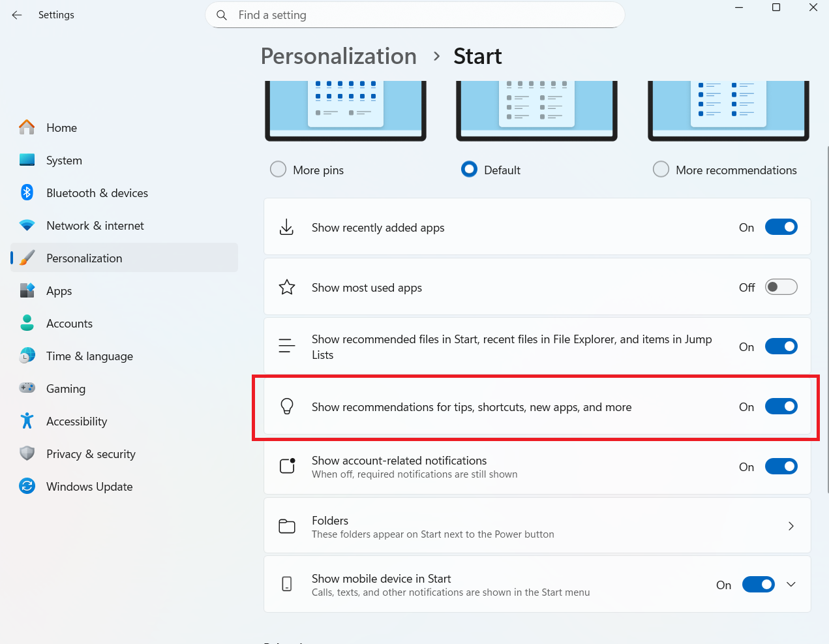Enable Show most used apps toggle
The image size is (829, 644).
pyautogui.click(x=781, y=287)
